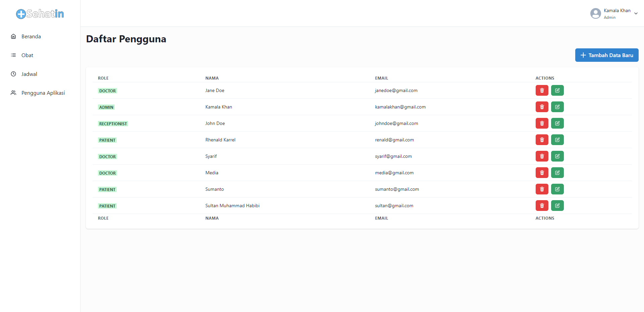Viewport: 644px width, 312px height.
Task: Click the DOCTOR badge for Media
Action: point(107,173)
